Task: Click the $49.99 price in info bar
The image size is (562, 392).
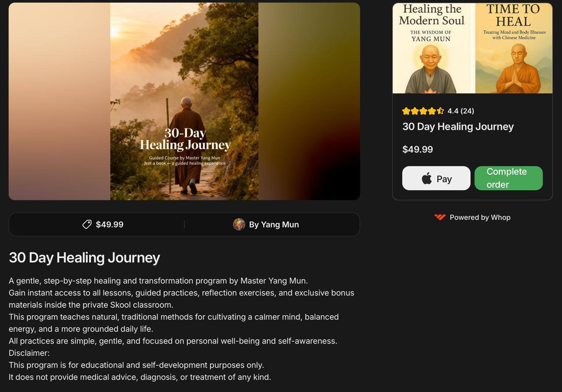Action: [x=109, y=224]
